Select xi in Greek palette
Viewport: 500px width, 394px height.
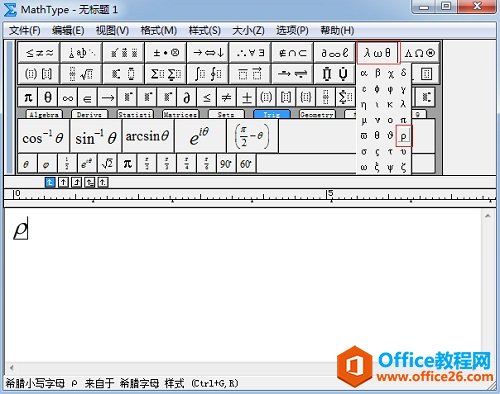pyautogui.click(x=377, y=167)
